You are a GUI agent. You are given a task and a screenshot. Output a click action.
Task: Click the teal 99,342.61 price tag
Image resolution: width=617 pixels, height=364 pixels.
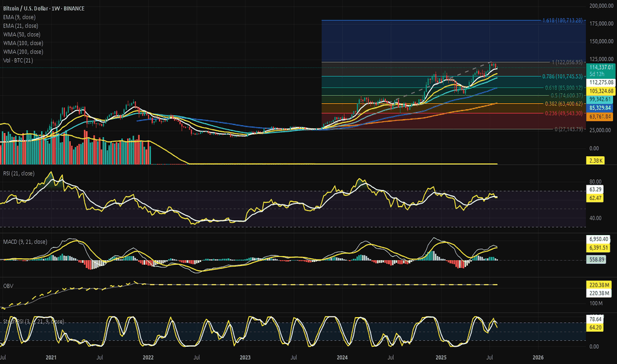coord(600,99)
